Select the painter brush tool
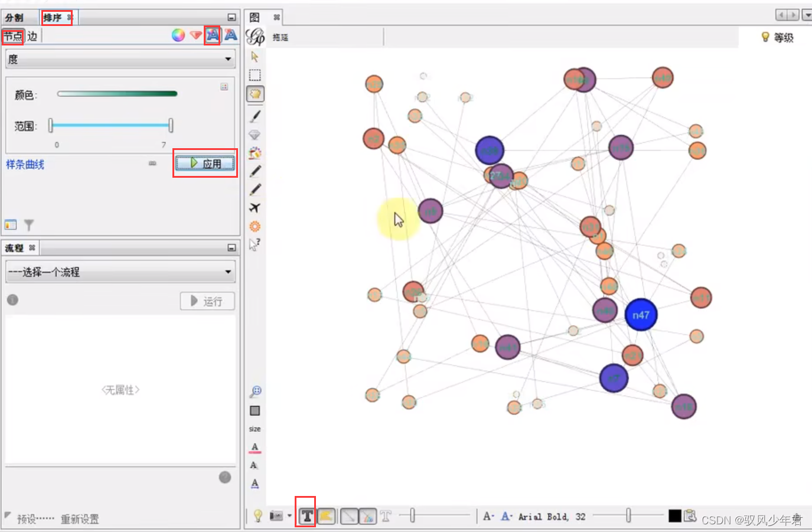Viewport: 812px width, 532px height. pos(255,116)
